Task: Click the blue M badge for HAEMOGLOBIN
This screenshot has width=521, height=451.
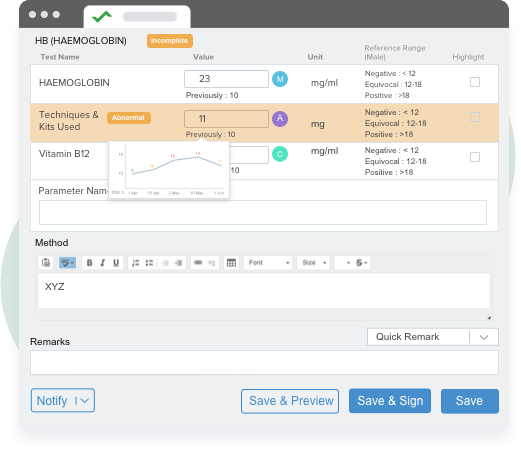Action: (x=280, y=79)
